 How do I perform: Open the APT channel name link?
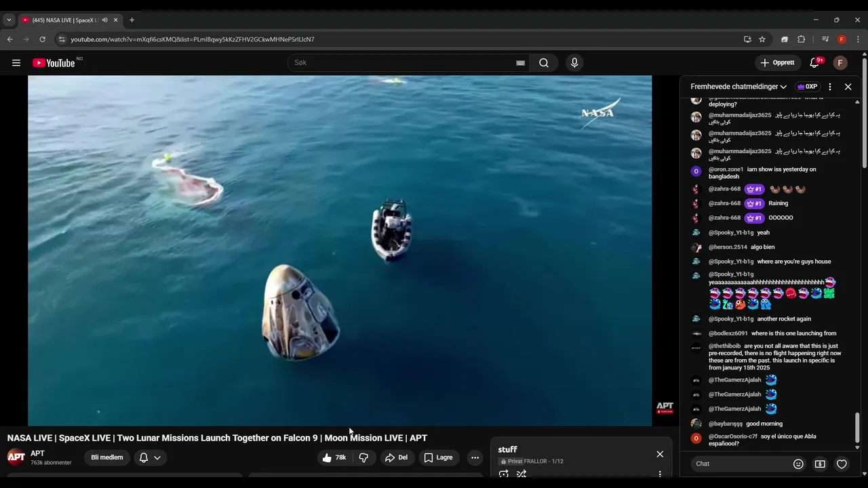pyautogui.click(x=37, y=453)
